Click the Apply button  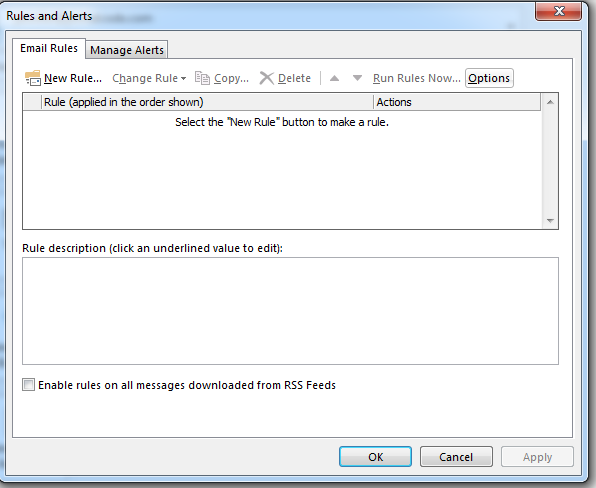[537, 456]
